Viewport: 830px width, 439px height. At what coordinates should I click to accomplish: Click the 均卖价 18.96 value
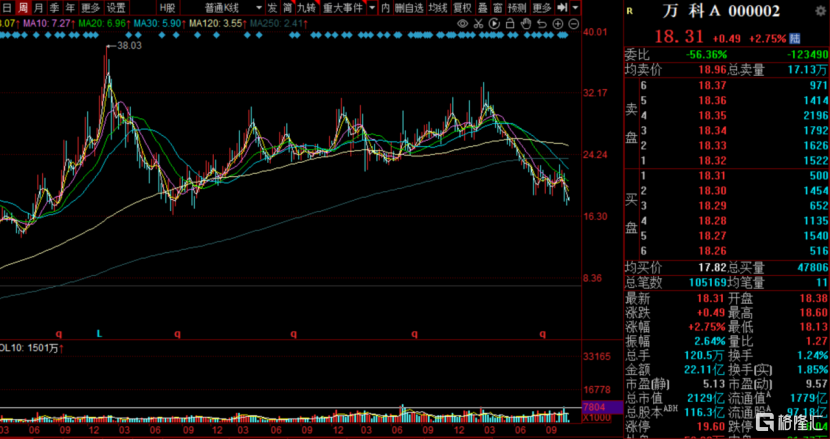click(711, 69)
